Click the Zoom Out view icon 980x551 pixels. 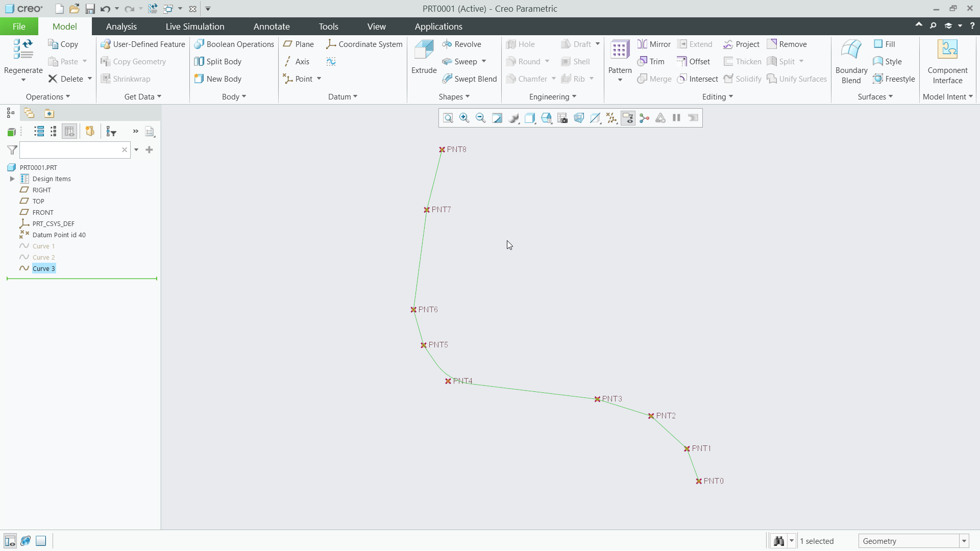click(x=481, y=118)
